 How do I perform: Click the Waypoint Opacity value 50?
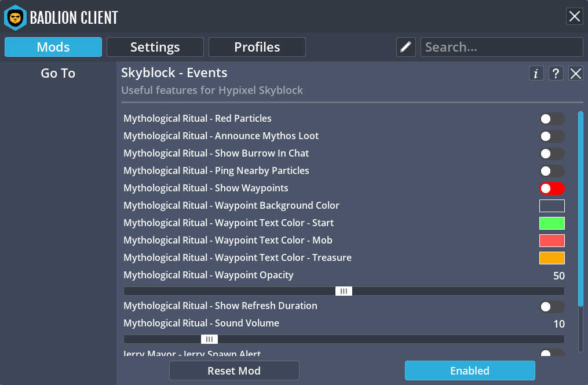click(559, 276)
